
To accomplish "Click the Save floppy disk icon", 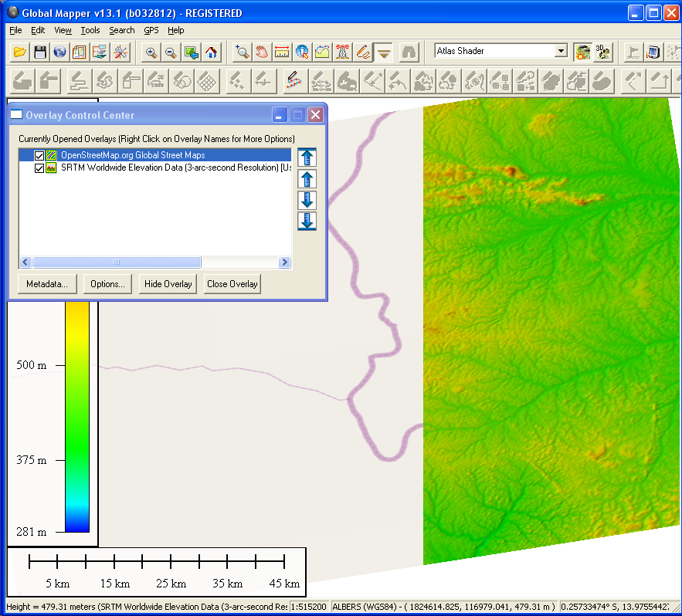I will click(x=40, y=52).
